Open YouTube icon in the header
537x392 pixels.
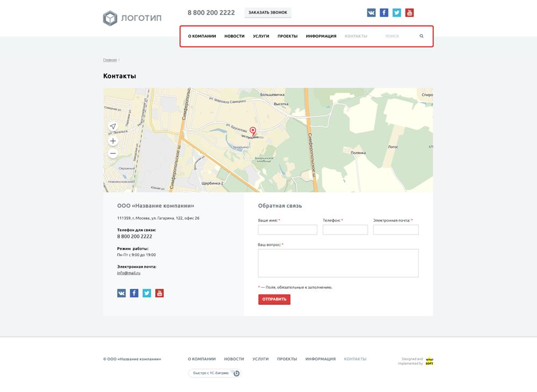point(409,13)
